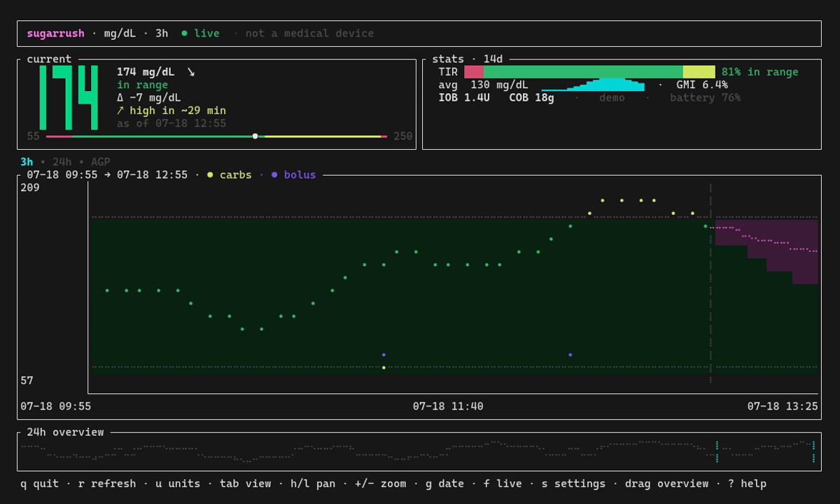Click the downward trend arrow beside 174 mg/dL
Screen dimensions: 840x504
pos(191,72)
